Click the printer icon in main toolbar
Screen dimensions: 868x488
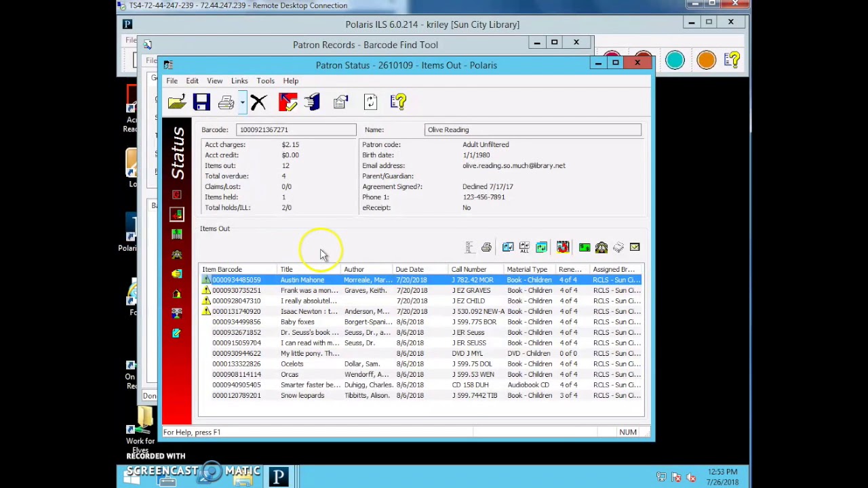coord(226,102)
